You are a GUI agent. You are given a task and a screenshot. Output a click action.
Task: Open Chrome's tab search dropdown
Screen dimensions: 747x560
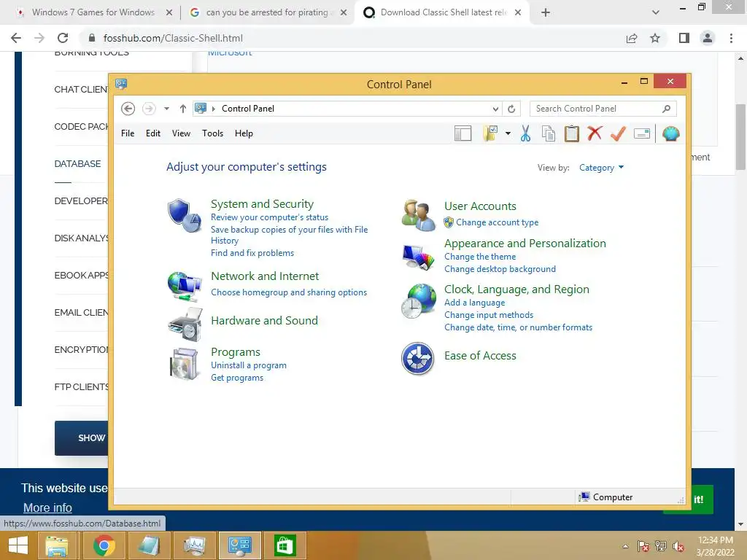click(x=656, y=12)
